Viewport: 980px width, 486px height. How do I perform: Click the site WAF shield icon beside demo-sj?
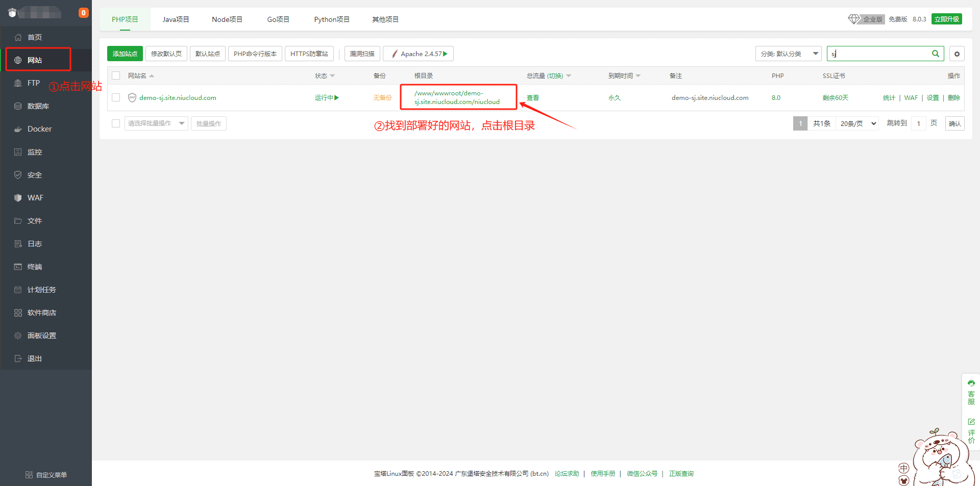[132, 97]
